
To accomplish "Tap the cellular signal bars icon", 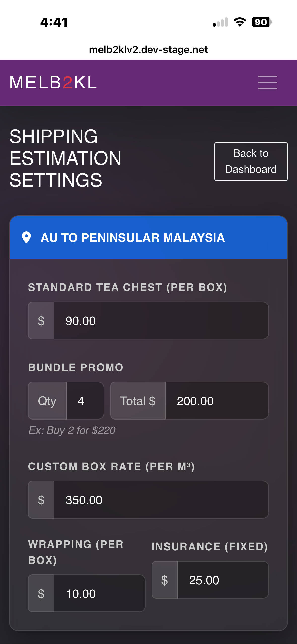I will [220, 22].
